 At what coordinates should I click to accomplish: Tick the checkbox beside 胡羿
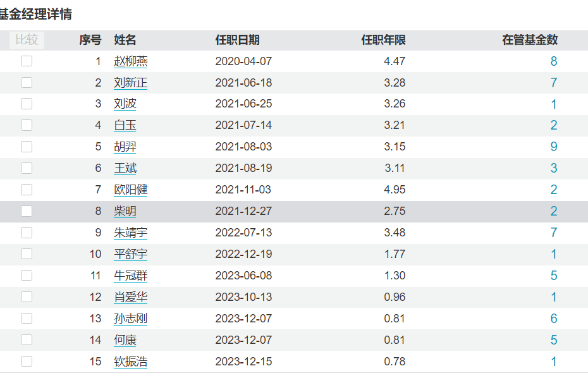tap(26, 147)
